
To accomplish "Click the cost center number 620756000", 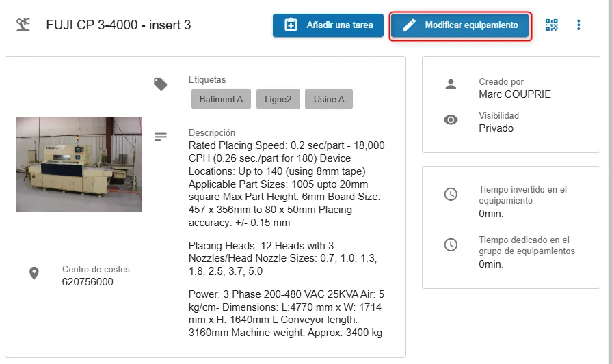I will [x=88, y=282].
